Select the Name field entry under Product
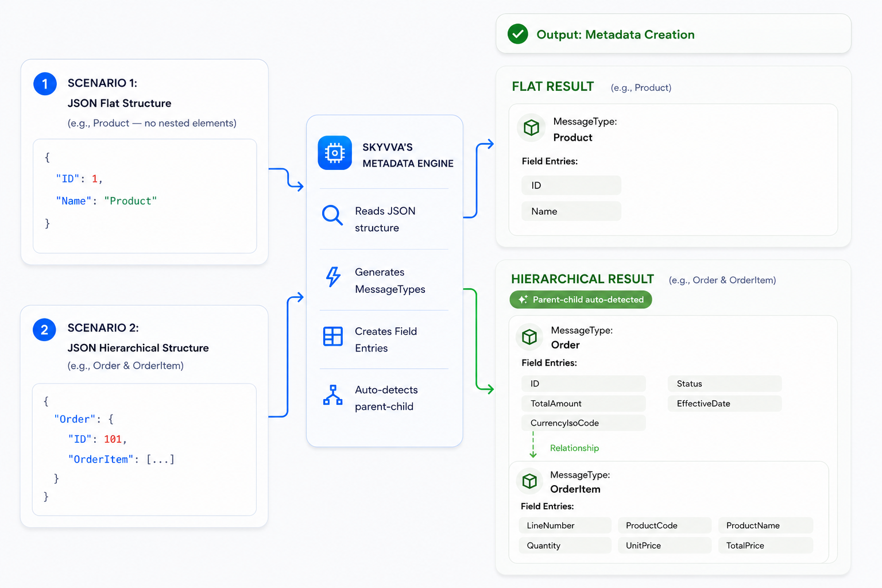 571,211
